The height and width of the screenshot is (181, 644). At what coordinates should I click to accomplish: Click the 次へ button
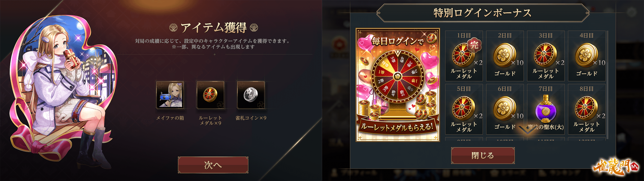(x=213, y=165)
